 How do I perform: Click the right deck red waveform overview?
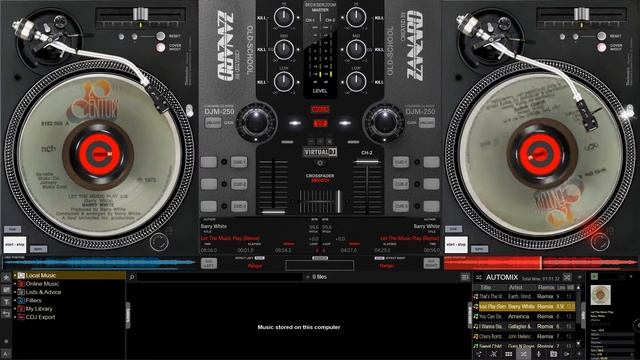[x=541, y=262]
